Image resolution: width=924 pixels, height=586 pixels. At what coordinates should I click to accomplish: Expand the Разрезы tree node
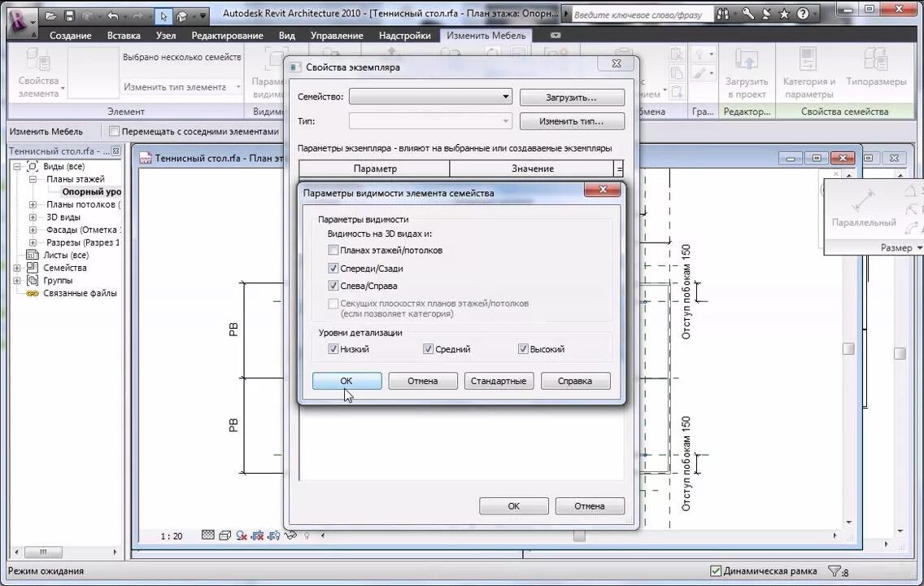[33, 243]
